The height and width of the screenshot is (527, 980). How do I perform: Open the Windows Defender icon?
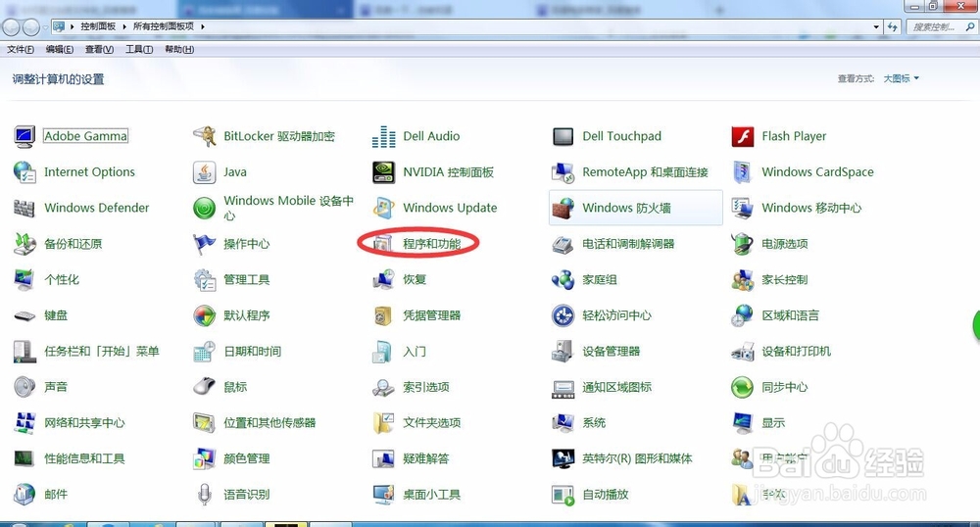(24, 208)
